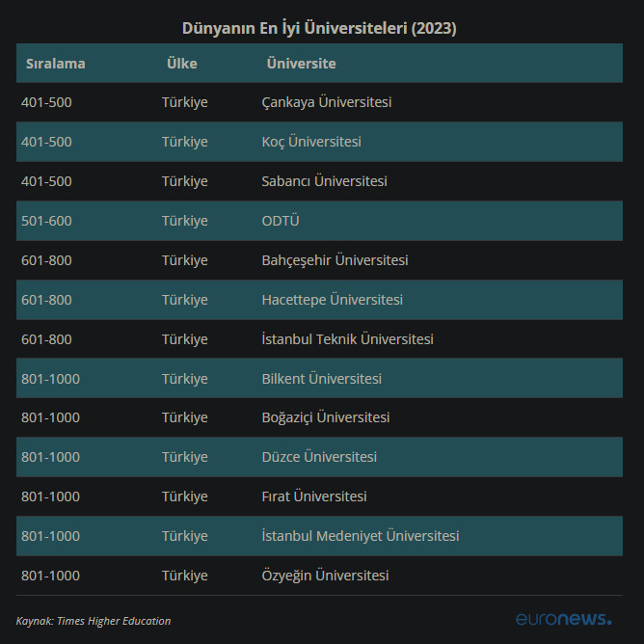Viewport: 644px width, 644px height.
Task: Select 'İstanbul Medeniyet Üniversitesi' cell
Action: (x=361, y=536)
